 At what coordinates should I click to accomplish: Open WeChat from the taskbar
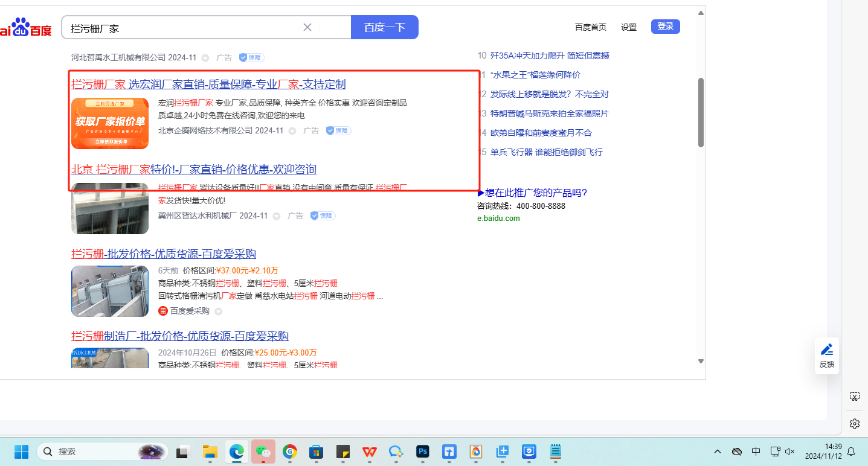[x=263, y=452]
